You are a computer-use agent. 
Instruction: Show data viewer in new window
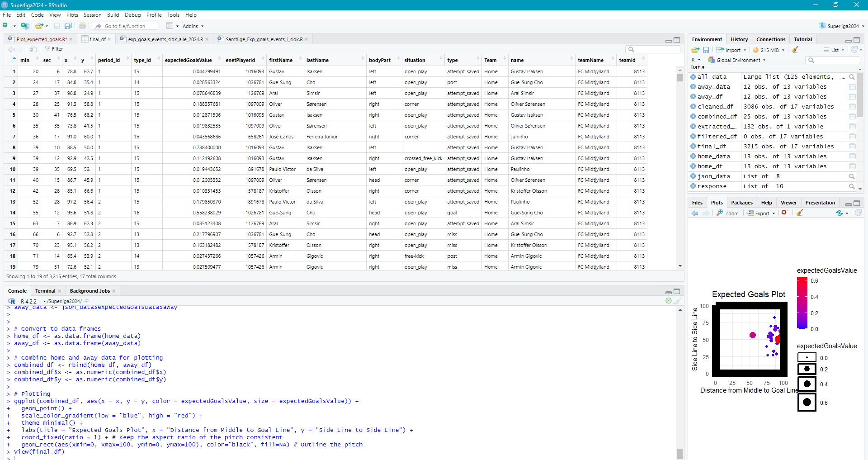click(x=33, y=49)
